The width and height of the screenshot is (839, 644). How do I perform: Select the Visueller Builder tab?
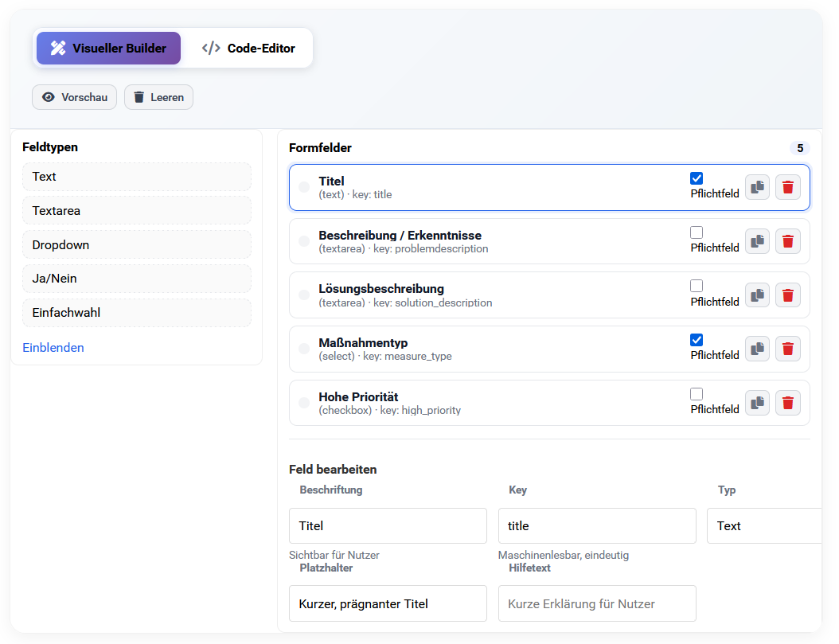[x=108, y=48]
